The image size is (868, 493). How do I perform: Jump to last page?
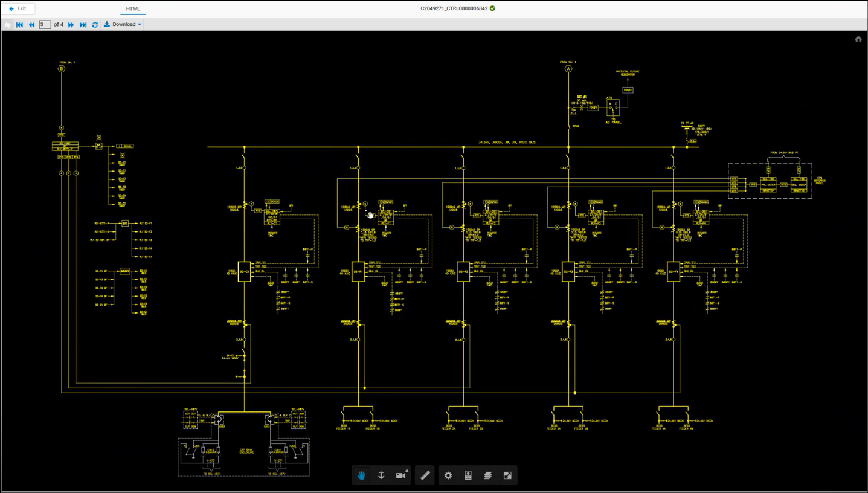pyautogui.click(x=83, y=25)
